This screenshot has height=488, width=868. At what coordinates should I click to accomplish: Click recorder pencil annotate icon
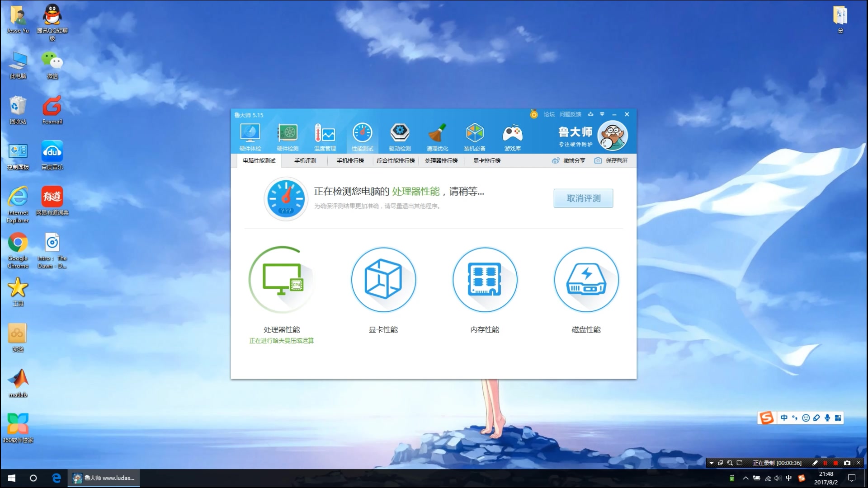(x=815, y=463)
